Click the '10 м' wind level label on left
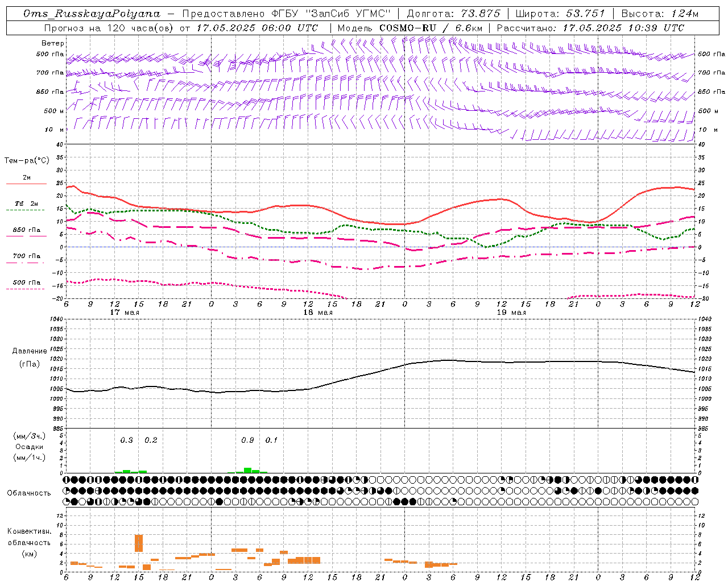This screenshot has width=728, height=582. click(53, 130)
